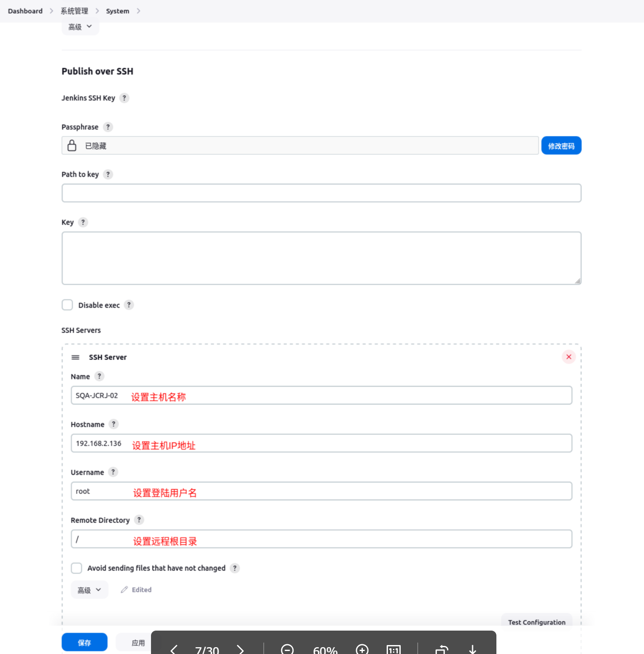Zoom in the image viewer
This screenshot has height=654, width=644.
[x=362, y=649]
